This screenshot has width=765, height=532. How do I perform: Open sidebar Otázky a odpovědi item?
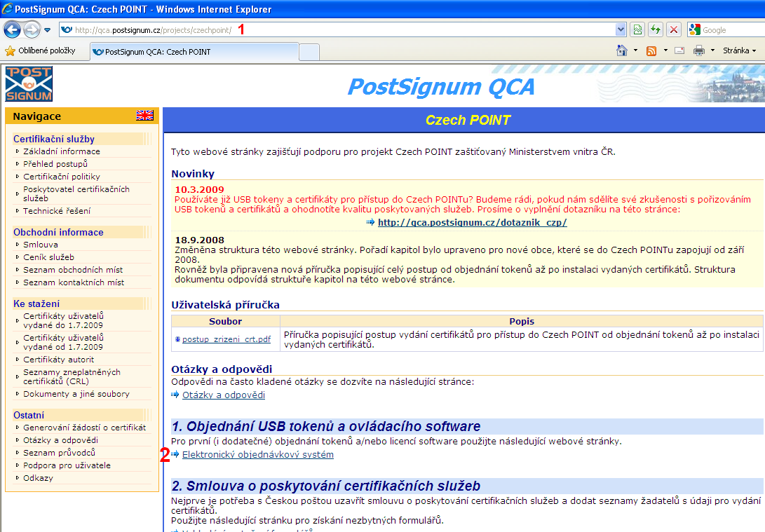click(x=60, y=440)
